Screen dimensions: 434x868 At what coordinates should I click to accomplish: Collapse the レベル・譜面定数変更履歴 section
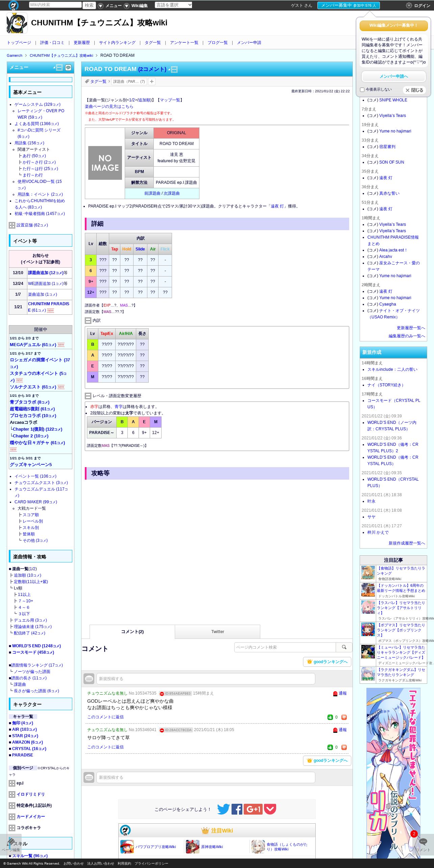[88, 396]
